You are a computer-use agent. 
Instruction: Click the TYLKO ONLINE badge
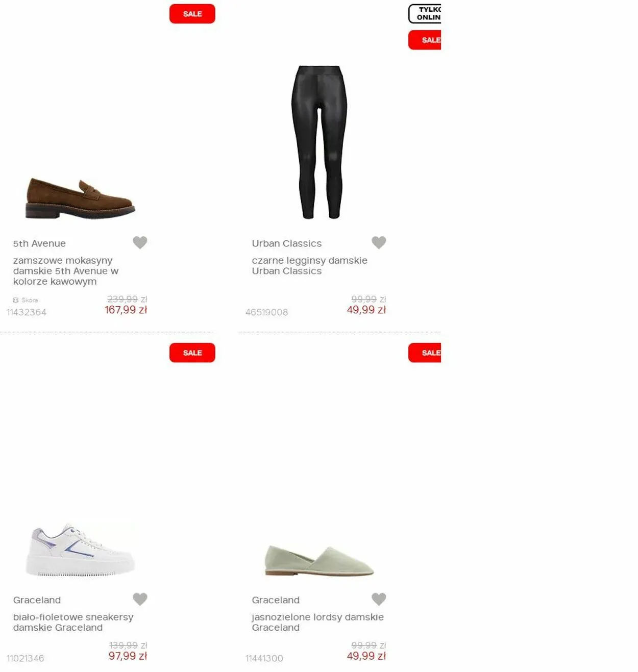pos(425,14)
